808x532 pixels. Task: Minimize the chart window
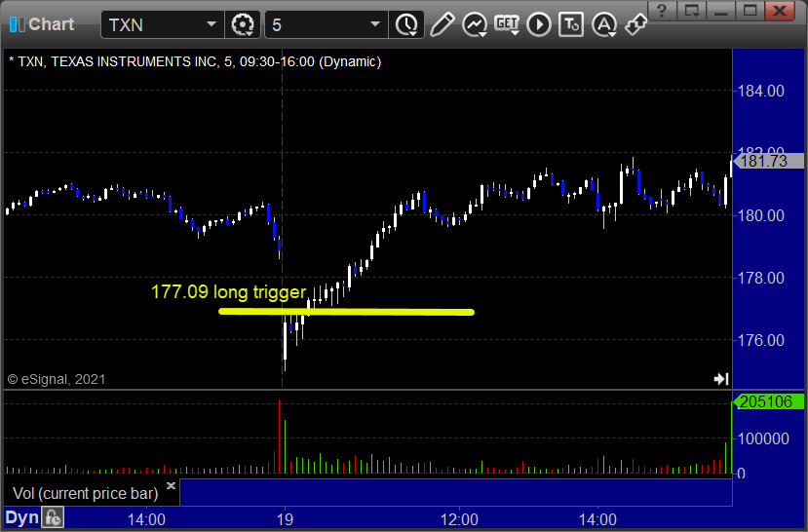click(721, 11)
